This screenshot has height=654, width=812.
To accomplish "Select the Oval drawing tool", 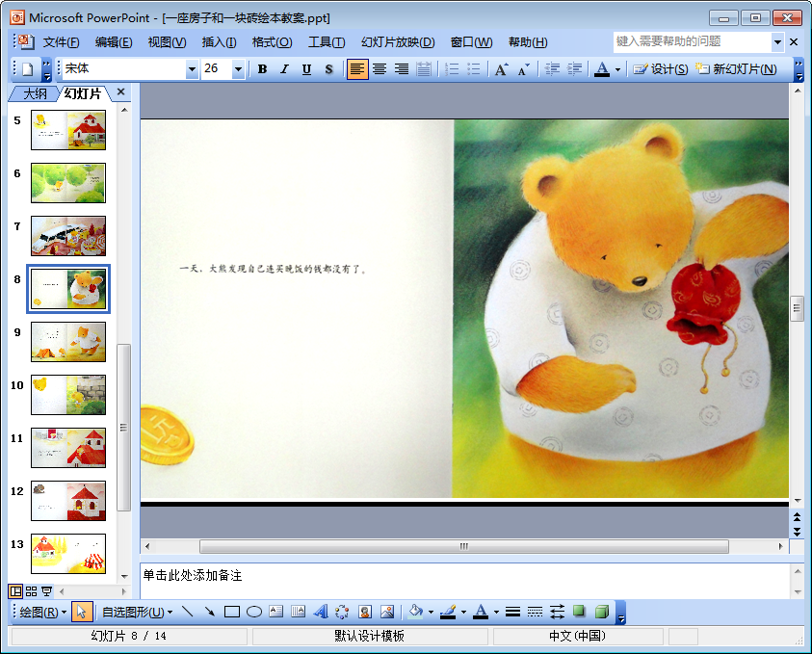I will [x=253, y=612].
